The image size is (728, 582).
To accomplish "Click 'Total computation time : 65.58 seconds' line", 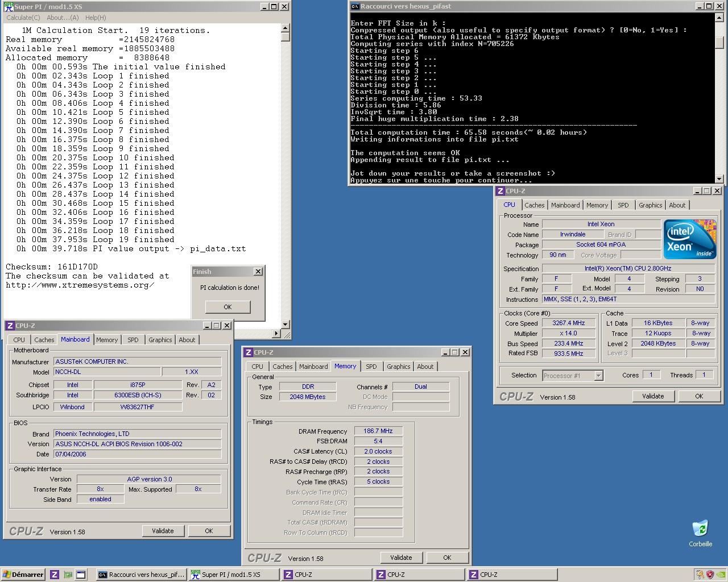I will 469,132.
